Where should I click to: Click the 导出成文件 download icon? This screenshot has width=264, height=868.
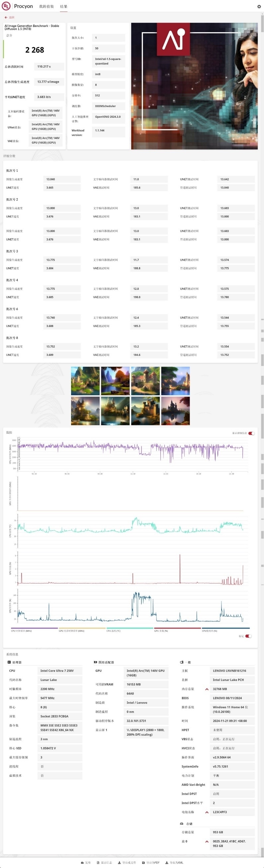[x=119, y=863]
